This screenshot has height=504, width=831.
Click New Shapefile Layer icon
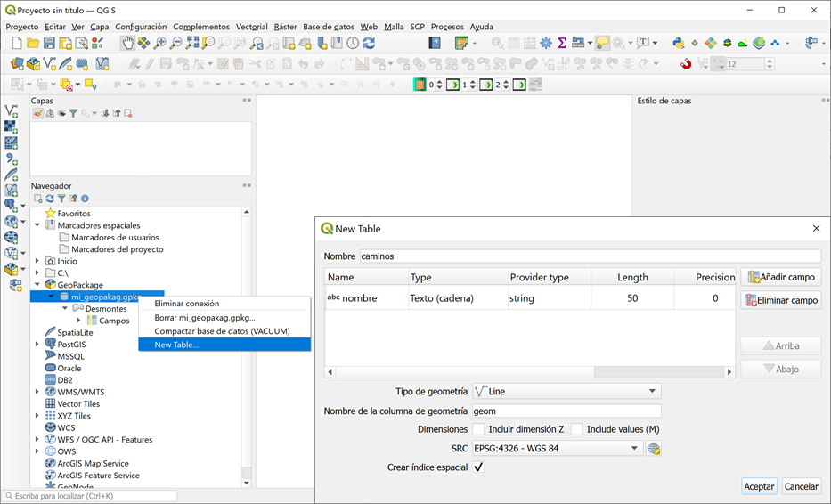pyautogui.click(x=50, y=64)
